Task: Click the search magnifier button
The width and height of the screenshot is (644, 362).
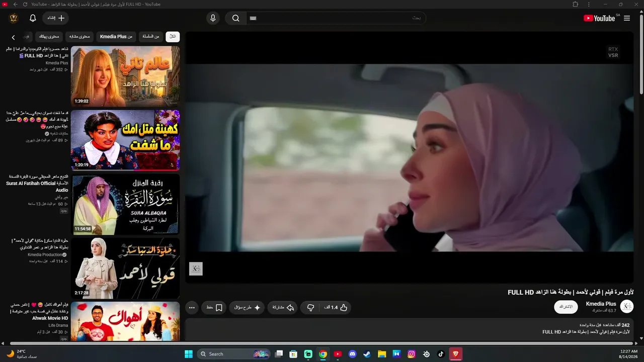Action: (x=235, y=18)
